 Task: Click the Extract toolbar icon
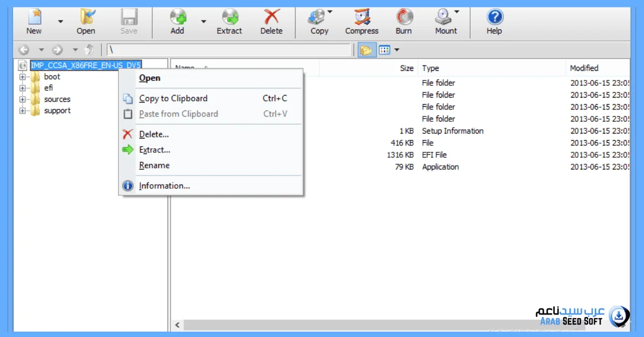click(x=230, y=18)
